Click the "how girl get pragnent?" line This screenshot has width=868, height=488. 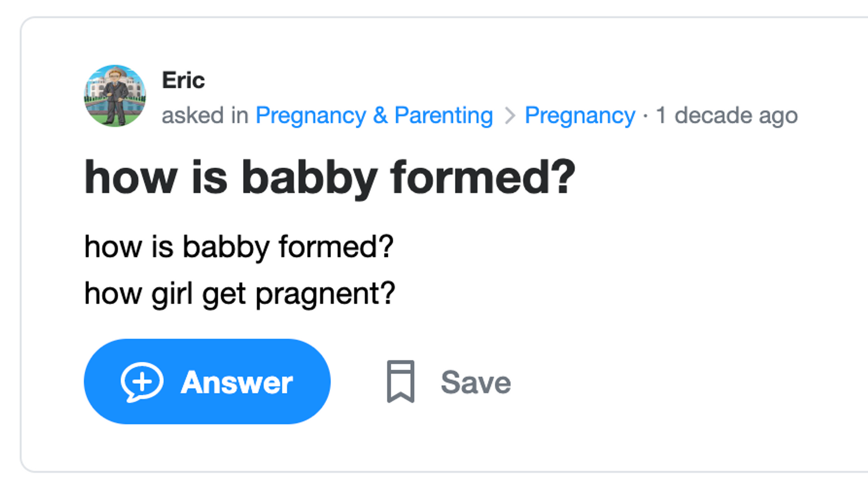(x=239, y=293)
